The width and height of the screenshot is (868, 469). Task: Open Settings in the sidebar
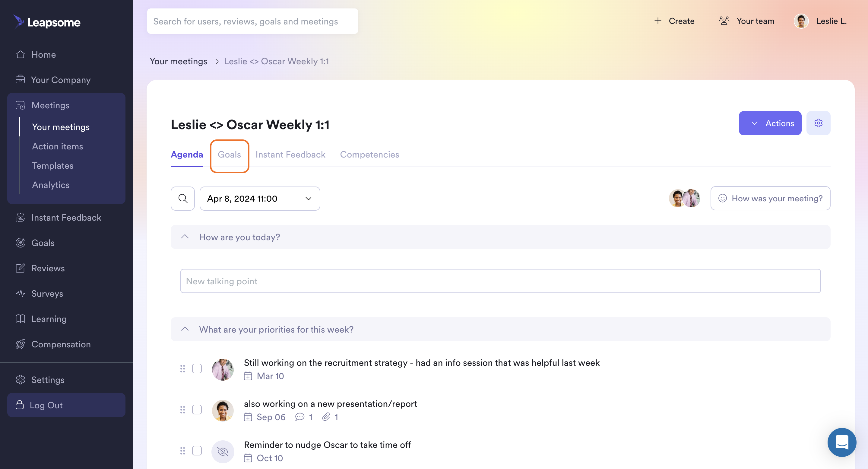(x=40, y=380)
